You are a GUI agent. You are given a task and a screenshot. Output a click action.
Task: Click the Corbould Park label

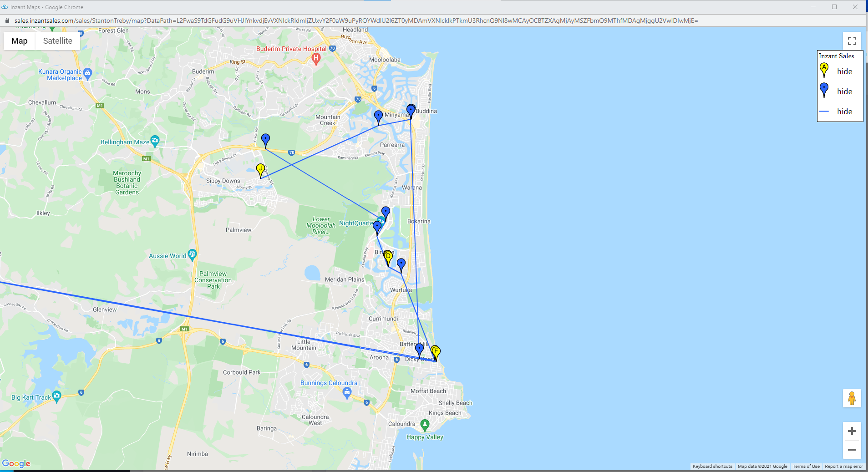242,372
